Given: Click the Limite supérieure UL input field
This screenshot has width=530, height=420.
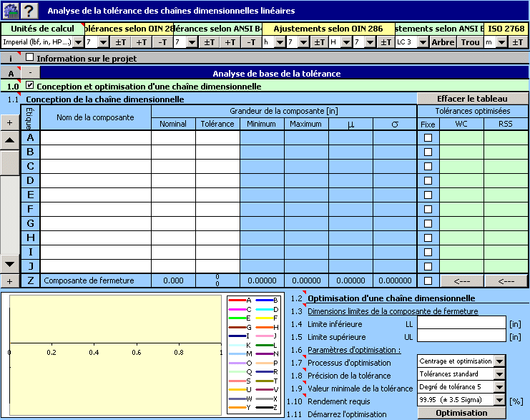Looking at the screenshot, I should [x=461, y=336].
